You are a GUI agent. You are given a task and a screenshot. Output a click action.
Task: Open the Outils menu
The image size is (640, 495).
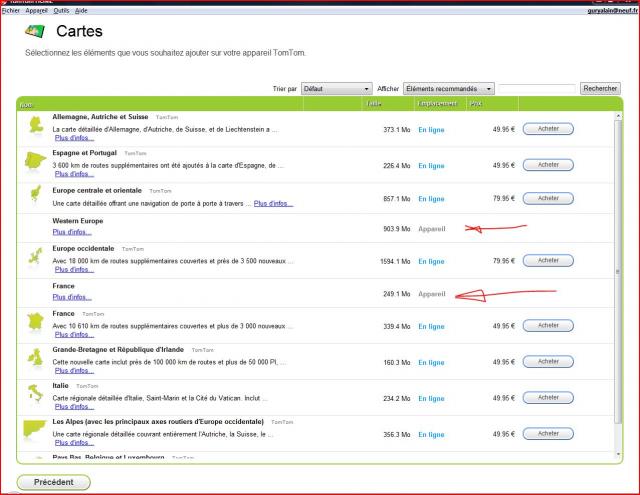tap(61, 11)
